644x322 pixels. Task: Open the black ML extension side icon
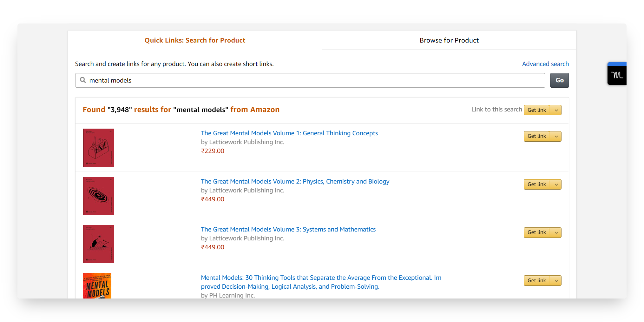point(617,74)
